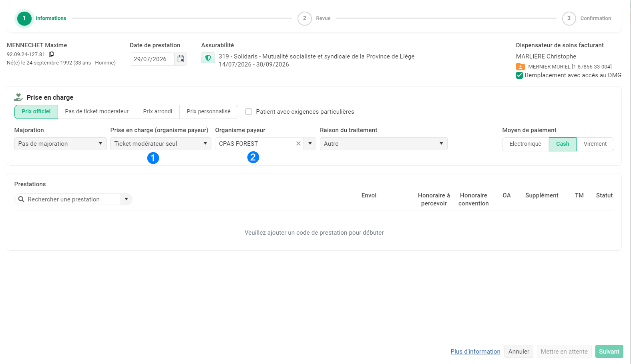The width and height of the screenshot is (631, 364).
Task: Open the Ticket modérateur seul dropdown
Action: [x=161, y=144]
